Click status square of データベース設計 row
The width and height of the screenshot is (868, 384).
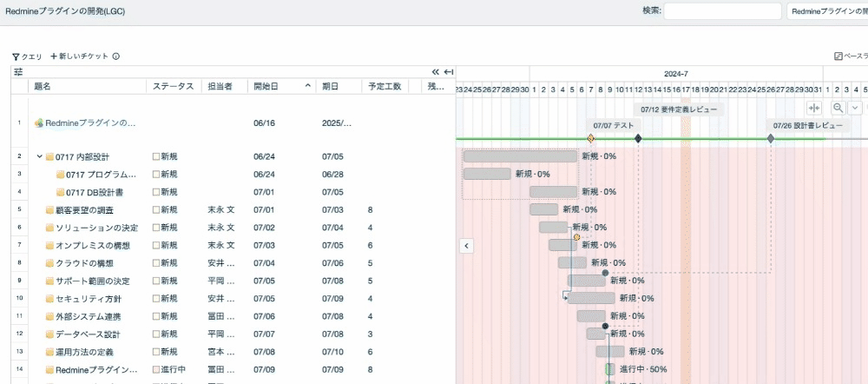click(156, 334)
